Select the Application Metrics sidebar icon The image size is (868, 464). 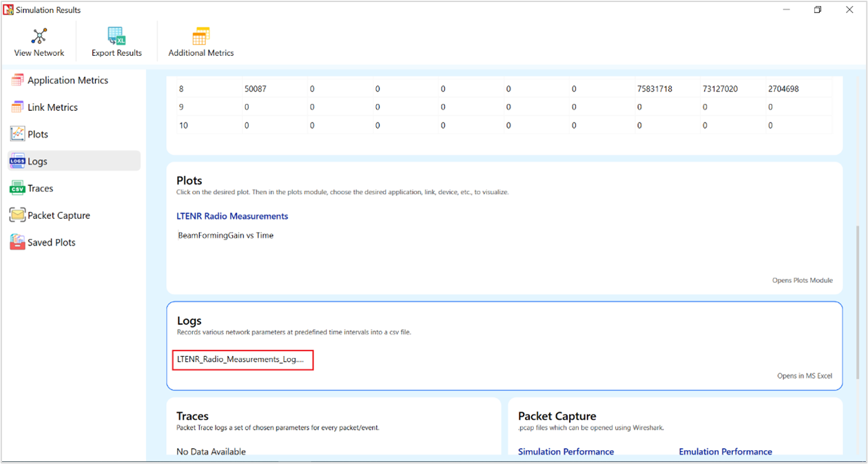pyautogui.click(x=17, y=81)
